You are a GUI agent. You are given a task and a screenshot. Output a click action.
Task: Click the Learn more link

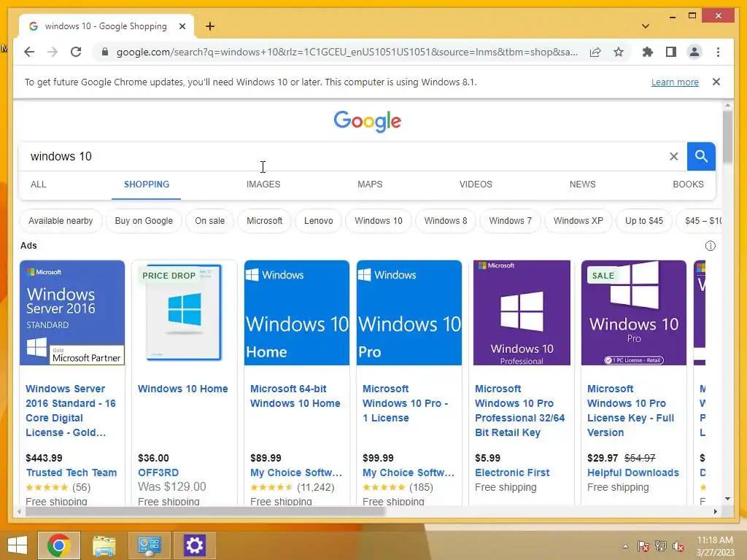[675, 82]
